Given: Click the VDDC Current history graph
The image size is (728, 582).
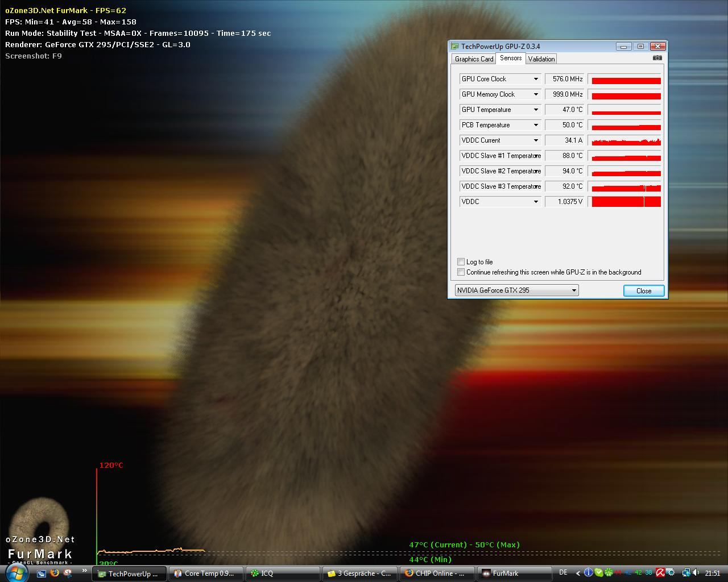Looking at the screenshot, I should coord(626,140).
